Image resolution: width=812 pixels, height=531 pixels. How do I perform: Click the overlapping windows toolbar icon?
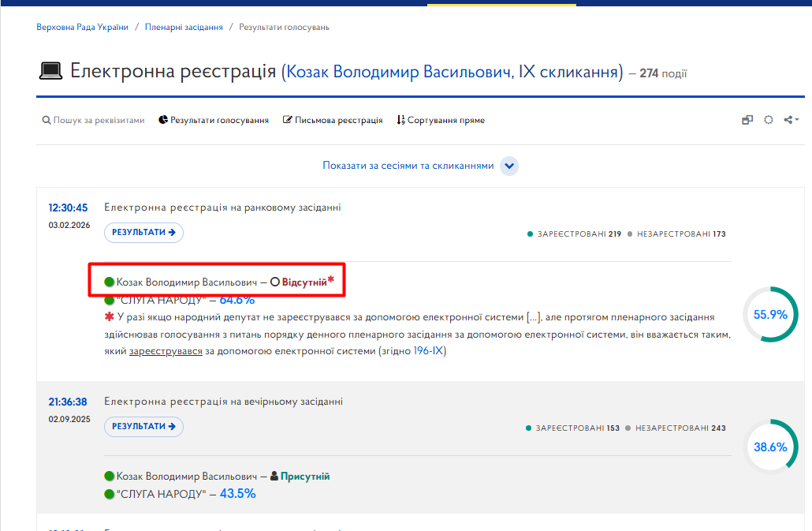[747, 120]
